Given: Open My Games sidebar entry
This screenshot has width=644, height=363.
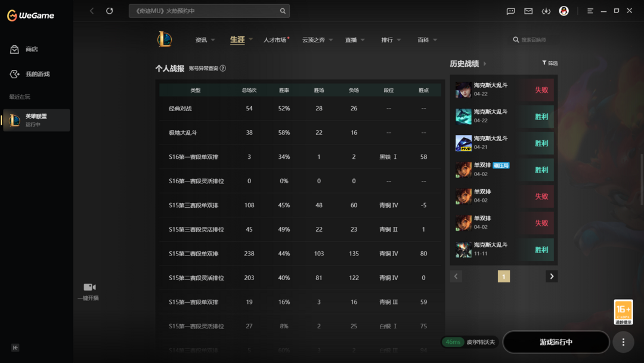Looking at the screenshot, I should coord(30,74).
